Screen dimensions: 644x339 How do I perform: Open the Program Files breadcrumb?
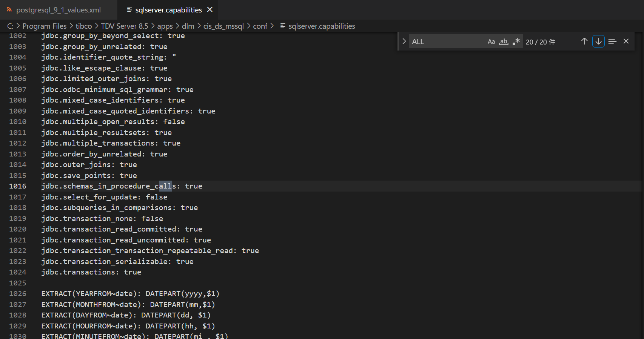click(x=44, y=26)
